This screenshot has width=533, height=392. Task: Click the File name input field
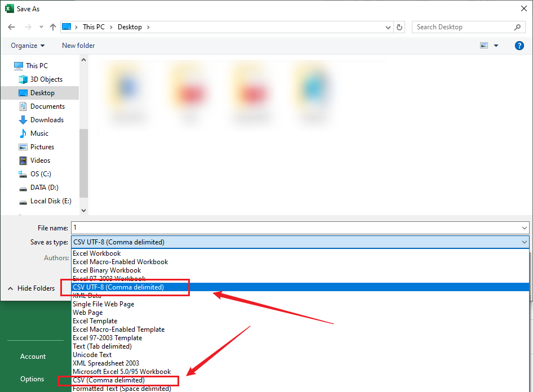tap(296, 228)
